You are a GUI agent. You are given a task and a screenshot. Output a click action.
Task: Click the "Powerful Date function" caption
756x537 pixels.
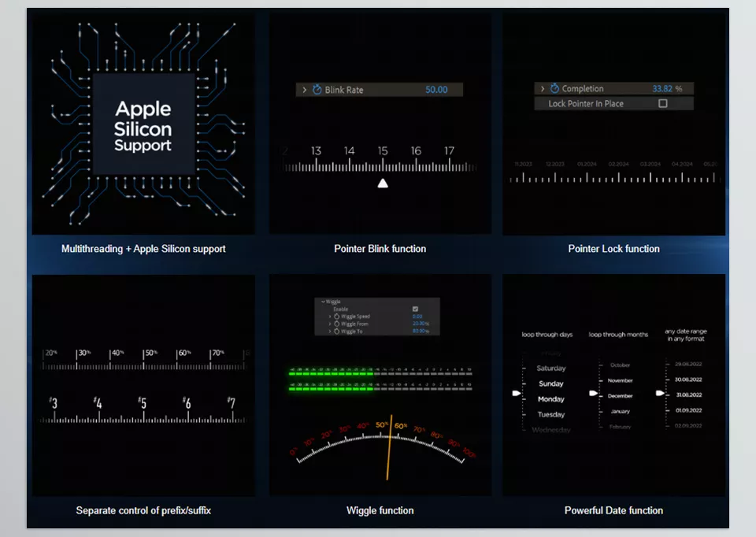[x=613, y=510]
